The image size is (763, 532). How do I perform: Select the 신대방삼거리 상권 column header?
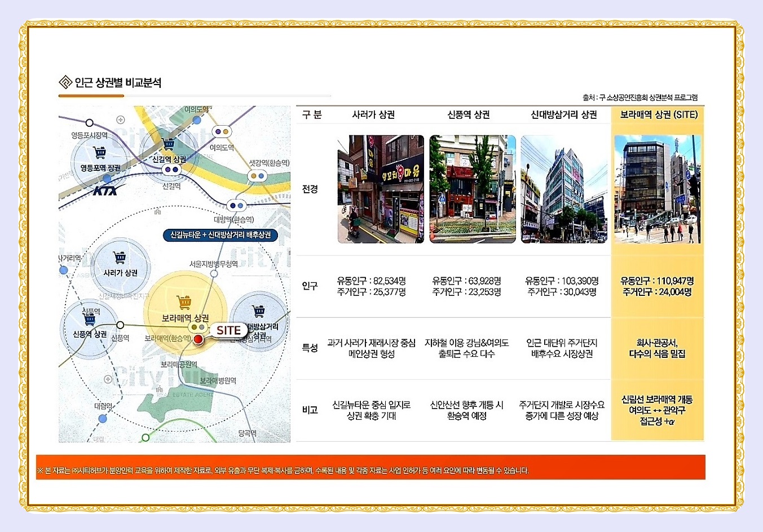click(564, 115)
